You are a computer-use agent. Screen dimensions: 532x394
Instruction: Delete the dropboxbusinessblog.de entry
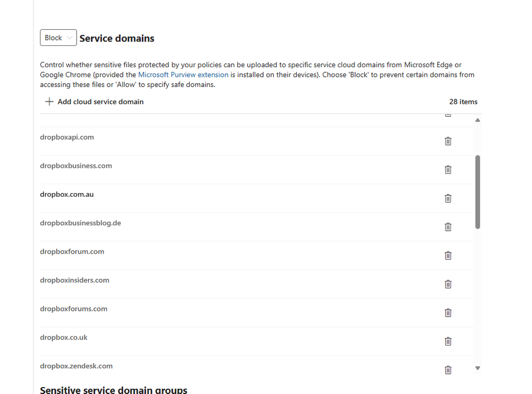448,227
